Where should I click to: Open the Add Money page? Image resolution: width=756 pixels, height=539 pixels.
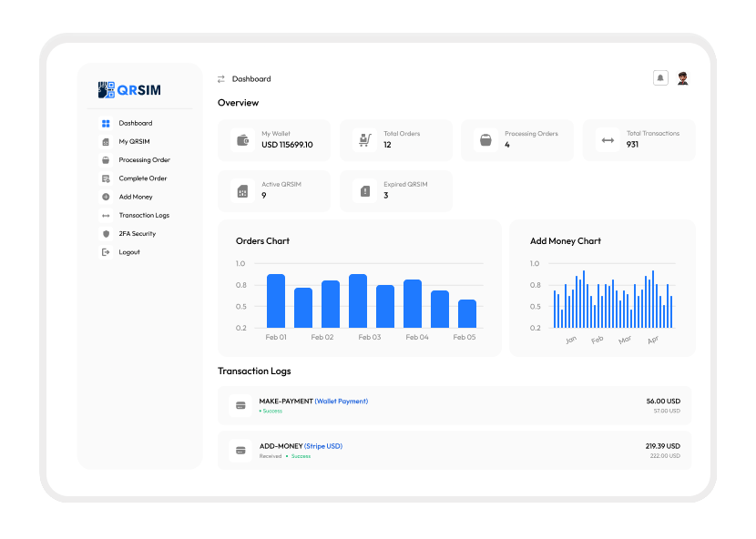pos(135,197)
